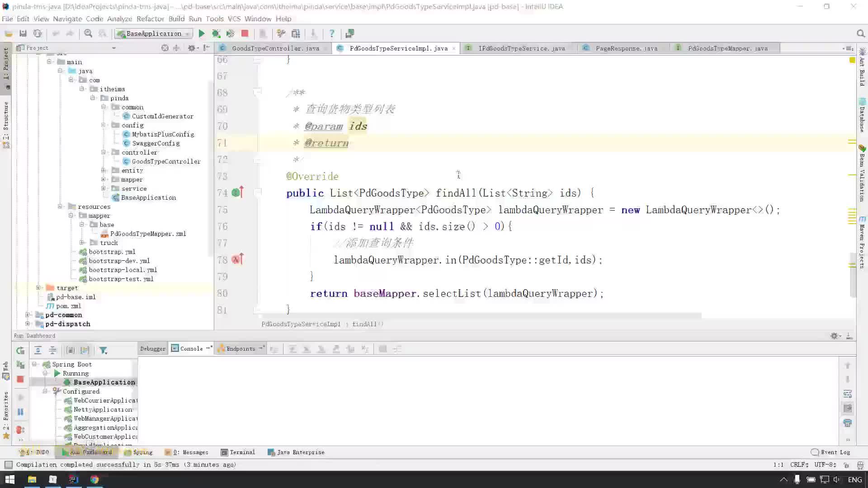868x488 pixels.
Task: Open the Spring tool window
Action: (138, 452)
